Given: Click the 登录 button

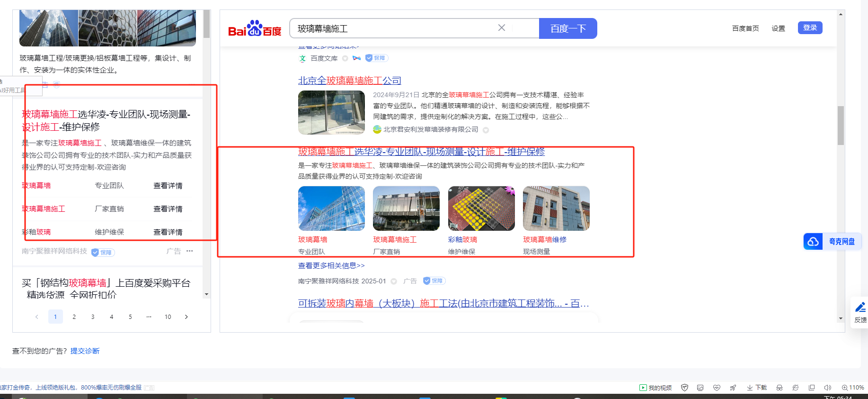Looking at the screenshot, I should 810,27.
